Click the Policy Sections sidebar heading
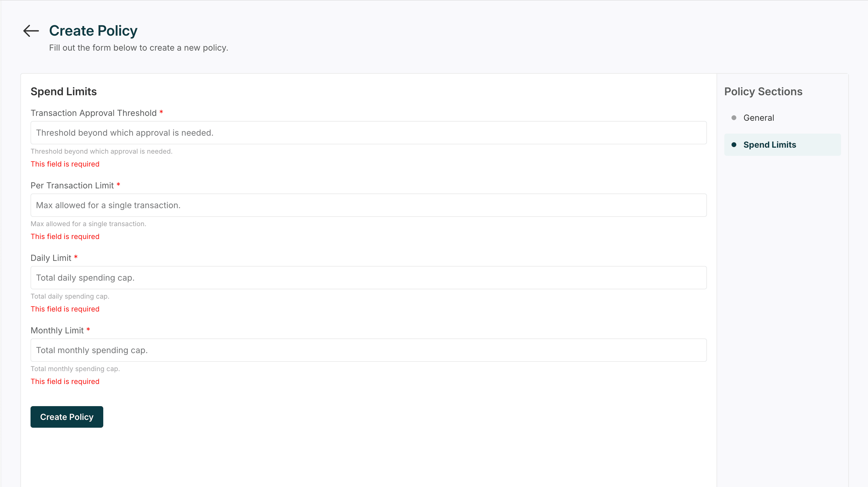868x487 pixels. point(763,91)
